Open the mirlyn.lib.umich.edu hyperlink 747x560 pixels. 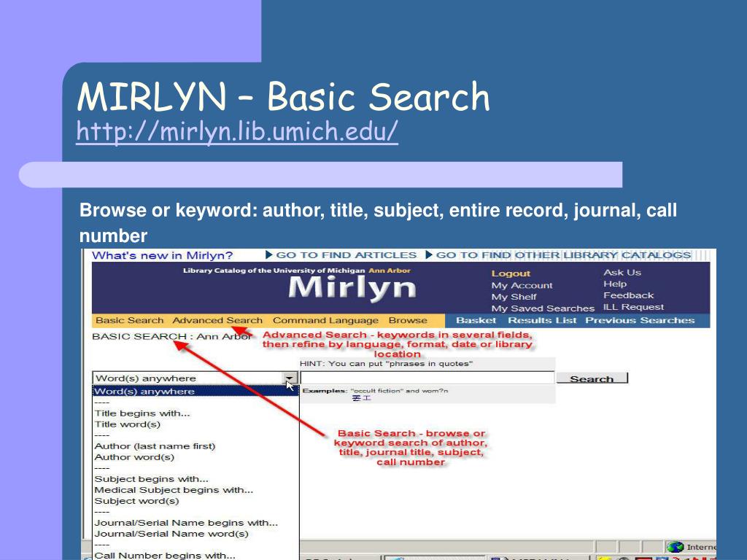point(237,131)
